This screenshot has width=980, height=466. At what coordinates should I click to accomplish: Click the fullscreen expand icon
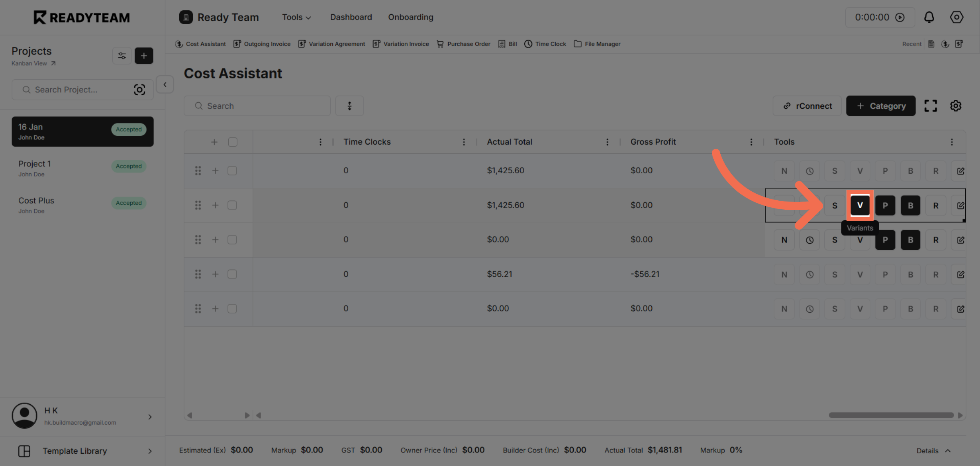click(931, 106)
